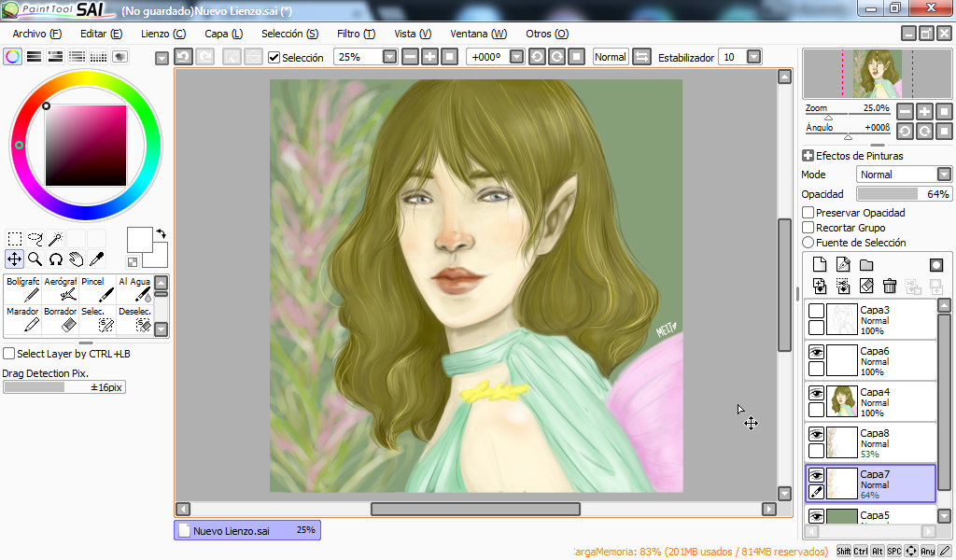Click the Opacidad slider bar
Image resolution: width=956 pixels, height=560 pixels.
click(903, 194)
